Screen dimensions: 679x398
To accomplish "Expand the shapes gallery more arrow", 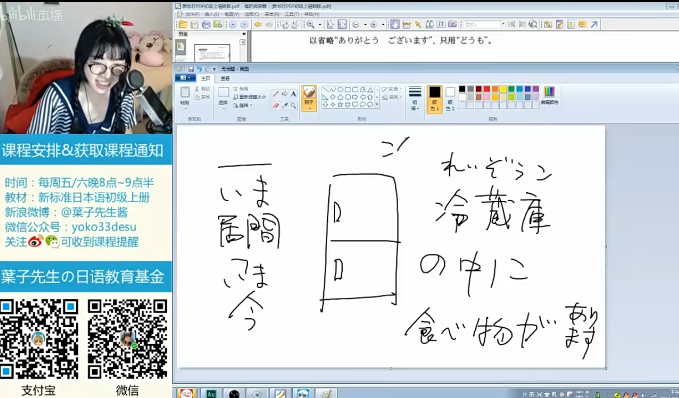I will coord(377,104).
